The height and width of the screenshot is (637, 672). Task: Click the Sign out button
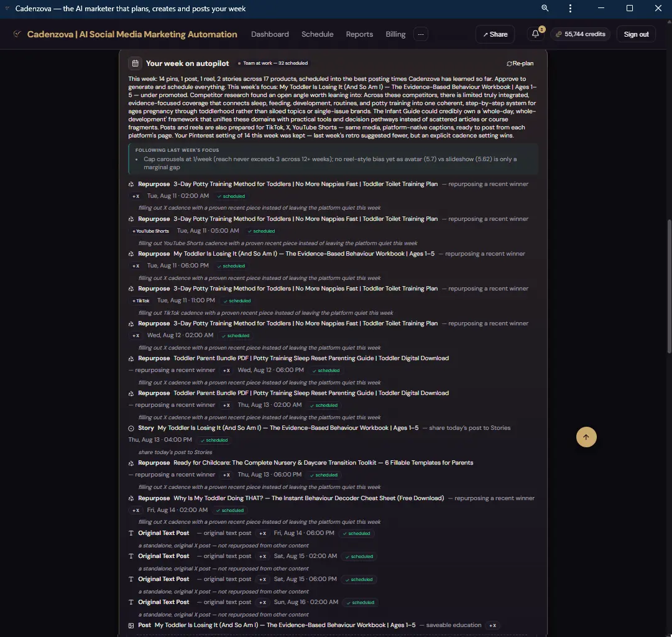(636, 34)
